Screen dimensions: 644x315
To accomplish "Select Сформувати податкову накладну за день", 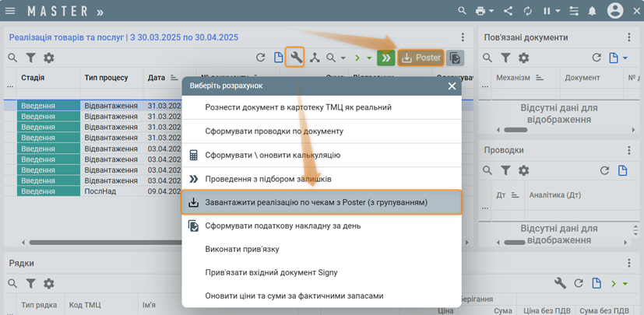I will pyautogui.click(x=322, y=226).
